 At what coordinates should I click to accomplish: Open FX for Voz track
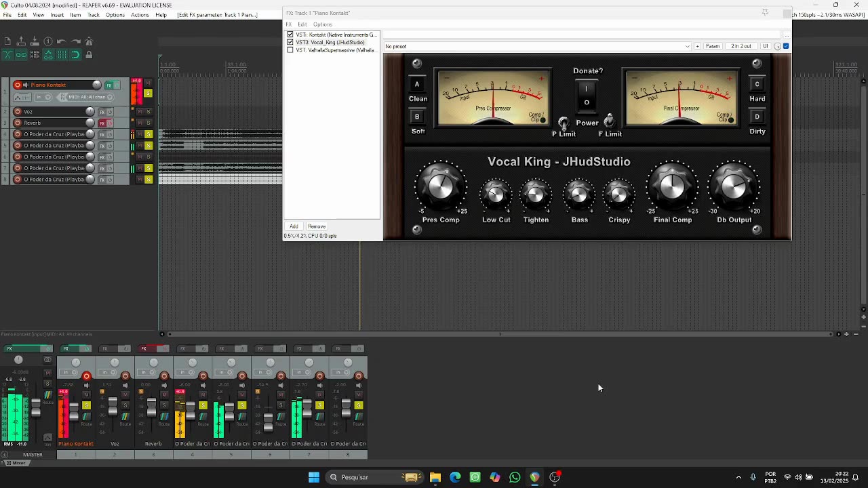[102, 112]
